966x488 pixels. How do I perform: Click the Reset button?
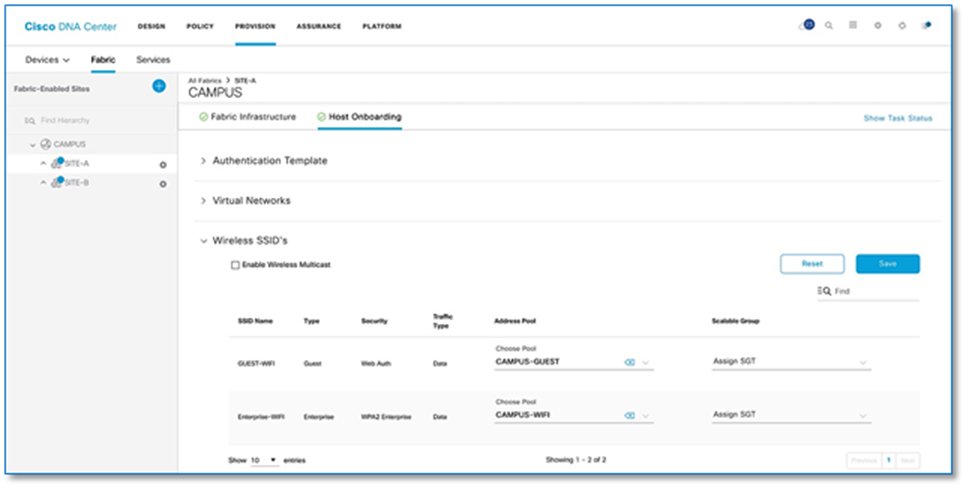pyautogui.click(x=812, y=264)
